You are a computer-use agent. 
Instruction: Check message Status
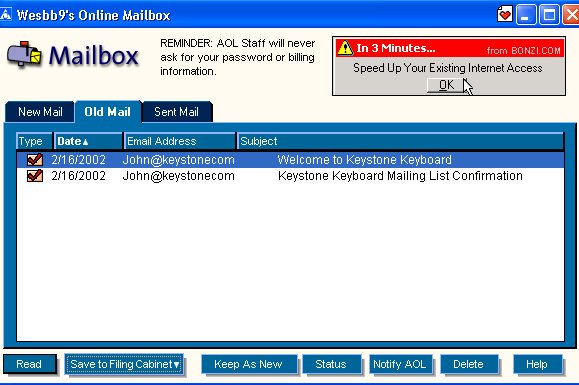pyautogui.click(x=331, y=364)
